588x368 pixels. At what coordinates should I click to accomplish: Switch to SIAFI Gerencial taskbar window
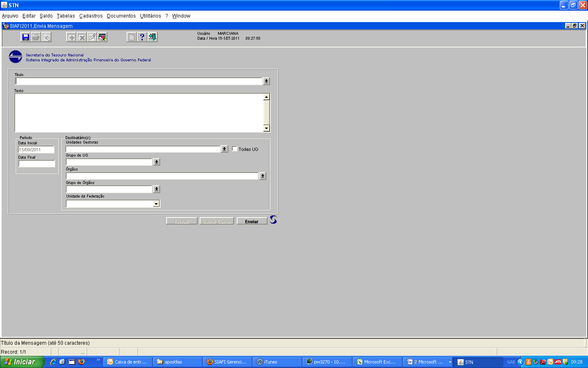tap(227, 362)
